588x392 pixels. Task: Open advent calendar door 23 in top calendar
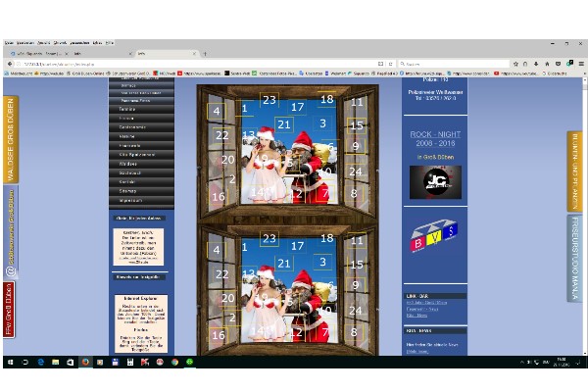(269, 100)
